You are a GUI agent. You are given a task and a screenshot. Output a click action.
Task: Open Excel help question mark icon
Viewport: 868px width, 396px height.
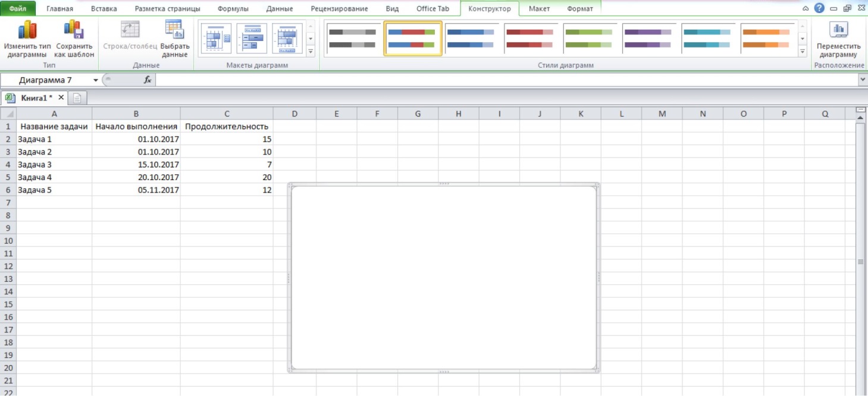pyautogui.click(x=819, y=8)
